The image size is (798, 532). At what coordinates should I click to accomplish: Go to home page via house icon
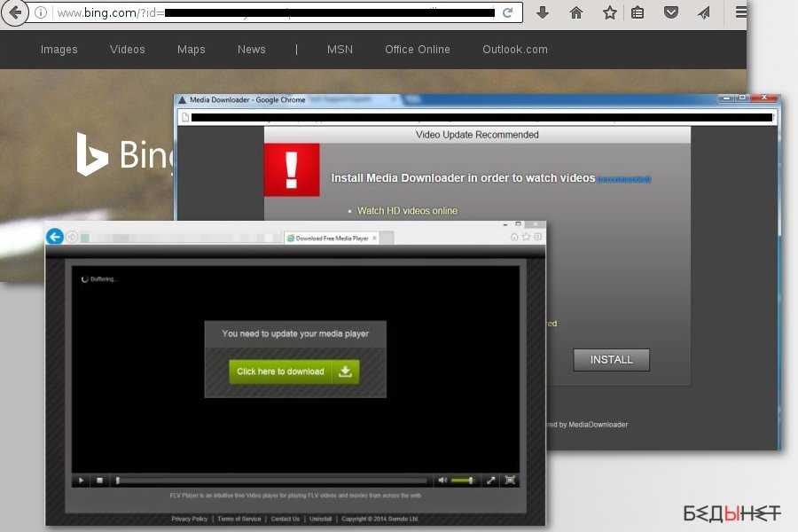pos(576,13)
